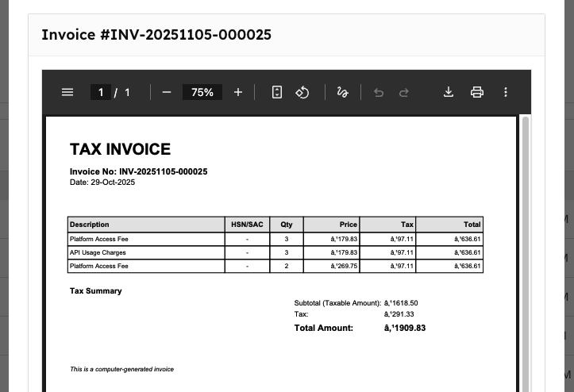Viewport: 574px width, 392px height.
Task: Click the page number input field
Action: [100, 92]
